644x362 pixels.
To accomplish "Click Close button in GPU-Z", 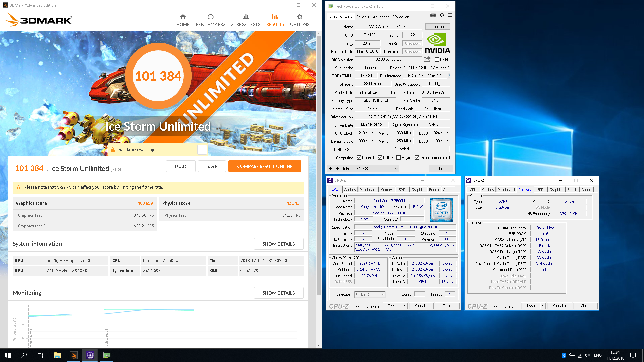I will tap(441, 169).
